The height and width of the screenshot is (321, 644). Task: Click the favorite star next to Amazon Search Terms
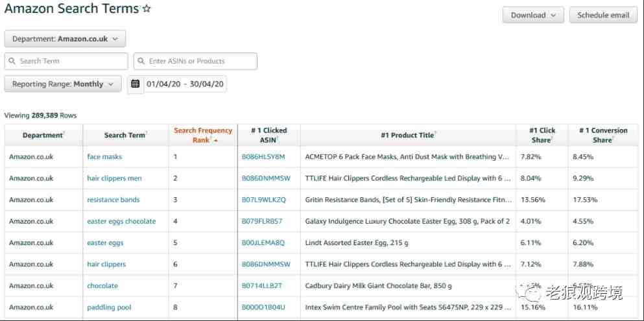[x=146, y=8]
